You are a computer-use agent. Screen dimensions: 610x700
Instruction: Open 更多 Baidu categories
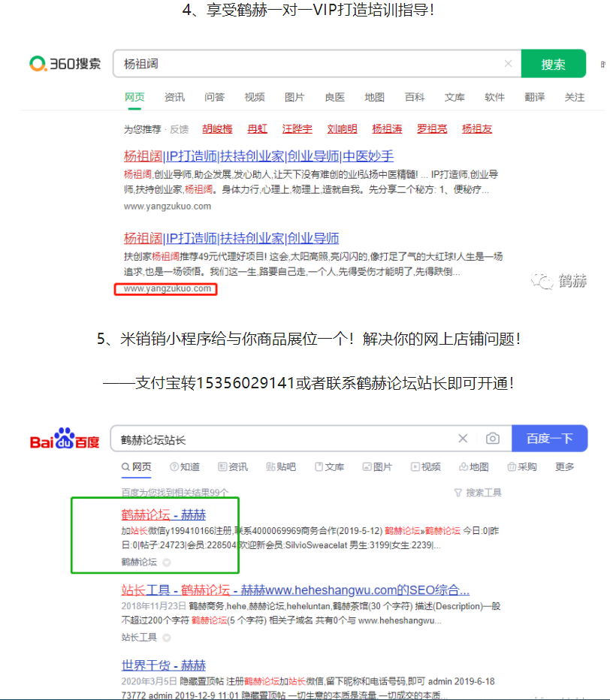[564, 466]
